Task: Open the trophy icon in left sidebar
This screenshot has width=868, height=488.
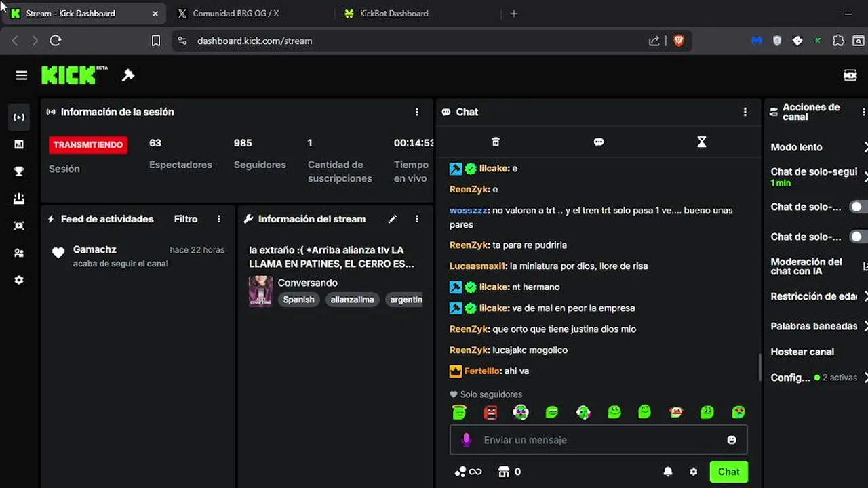Action: pos(19,171)
